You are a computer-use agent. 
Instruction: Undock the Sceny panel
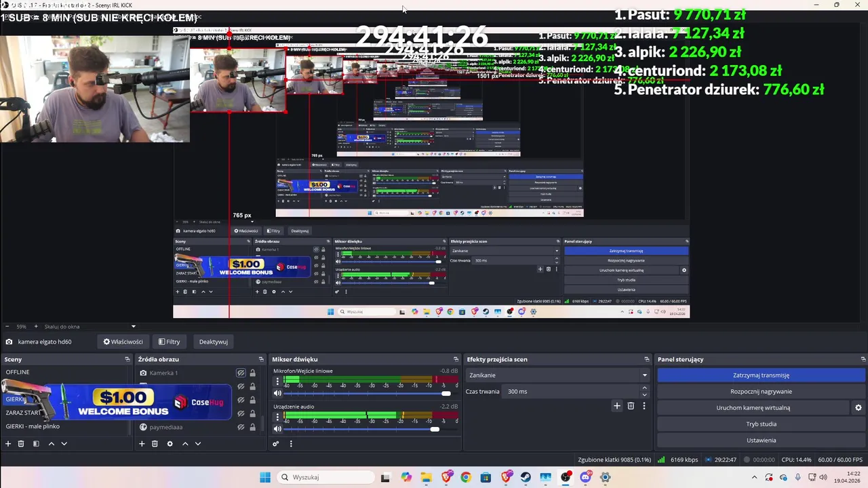pyautogui.click(x=127, y=359)
